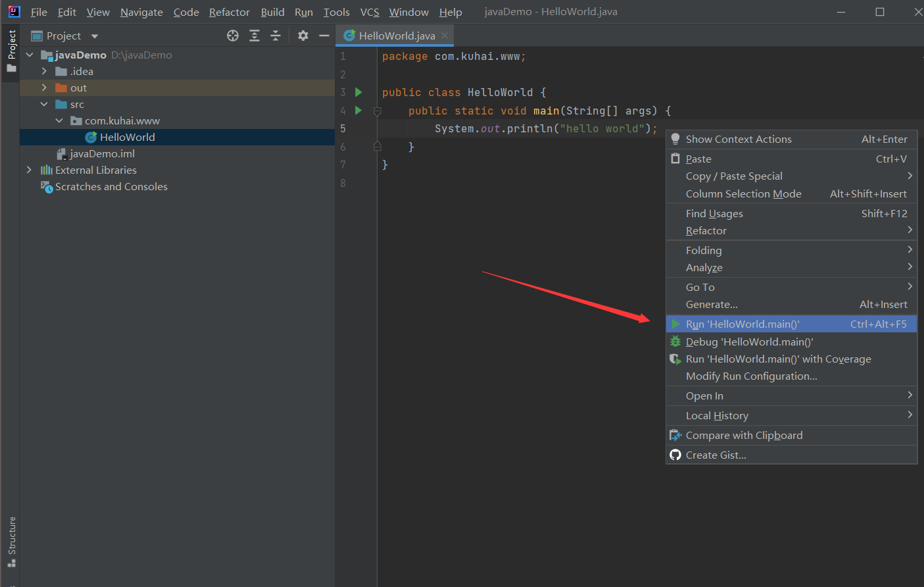The width and height of the screenshot is (924, 587).
Task: Choose Find Usages
Action: pos(791,213)
